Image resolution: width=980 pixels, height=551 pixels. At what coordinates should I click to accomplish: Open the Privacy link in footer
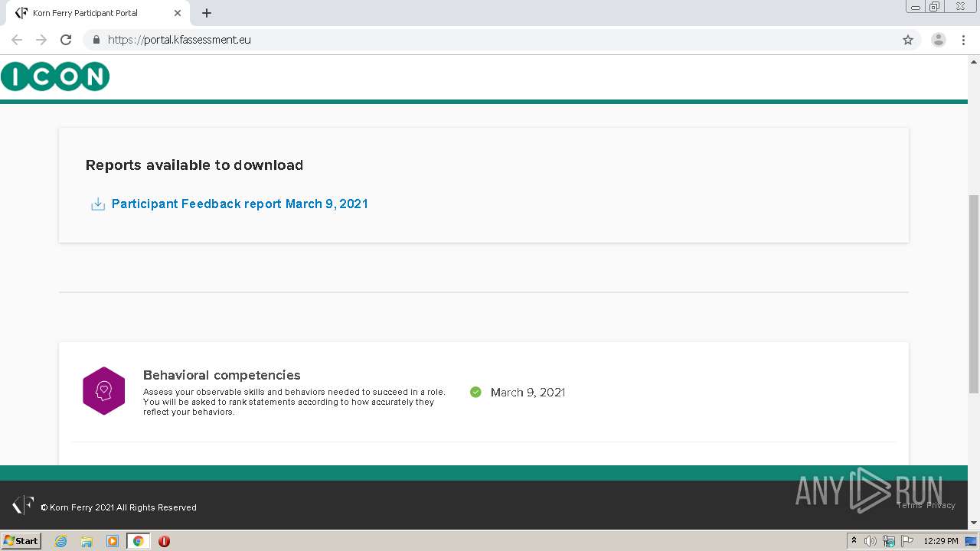[x=941, y=505]
